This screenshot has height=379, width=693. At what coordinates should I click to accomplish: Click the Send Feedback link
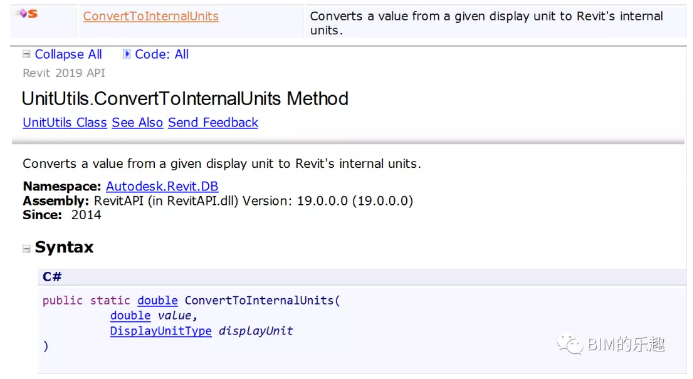pos(213,122)
